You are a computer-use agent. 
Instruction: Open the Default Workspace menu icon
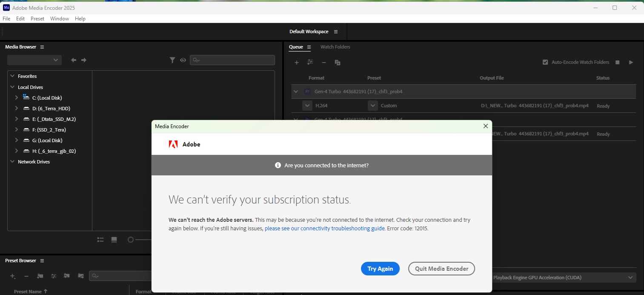336,32
